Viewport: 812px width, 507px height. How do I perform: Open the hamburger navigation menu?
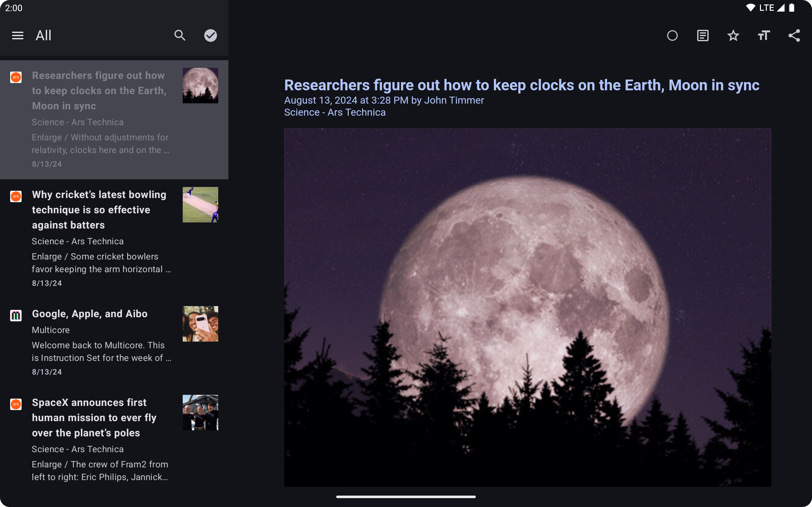pos(17,35)
